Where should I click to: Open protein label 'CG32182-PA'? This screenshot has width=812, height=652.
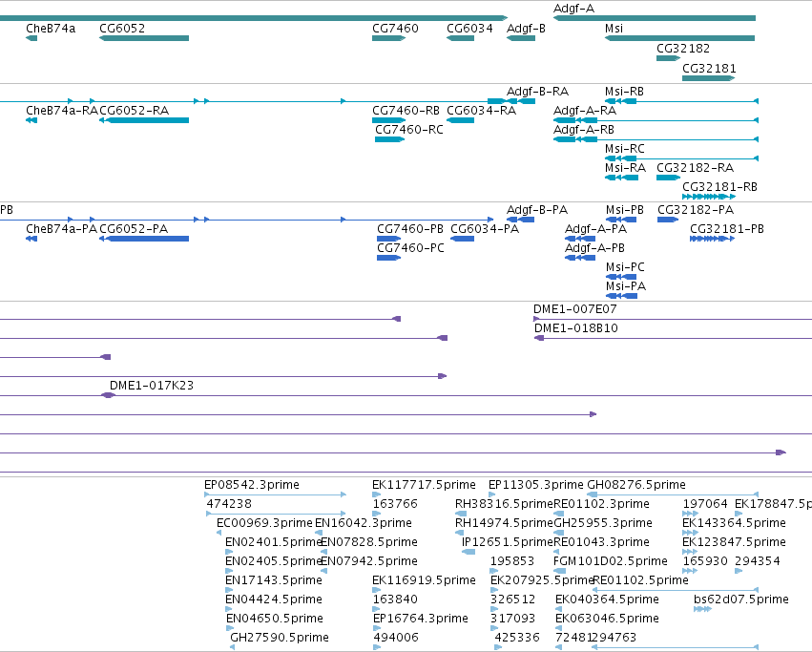tap(696, 210)
